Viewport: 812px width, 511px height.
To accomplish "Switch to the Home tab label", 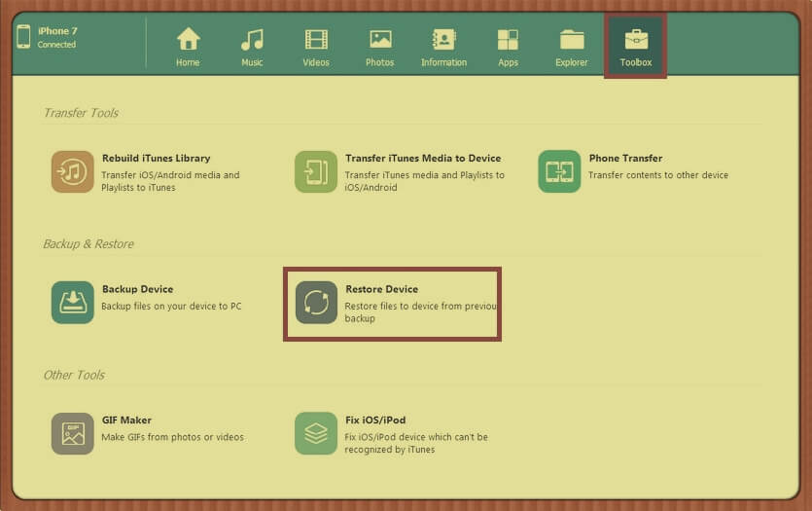I will (x=188, y=62).
